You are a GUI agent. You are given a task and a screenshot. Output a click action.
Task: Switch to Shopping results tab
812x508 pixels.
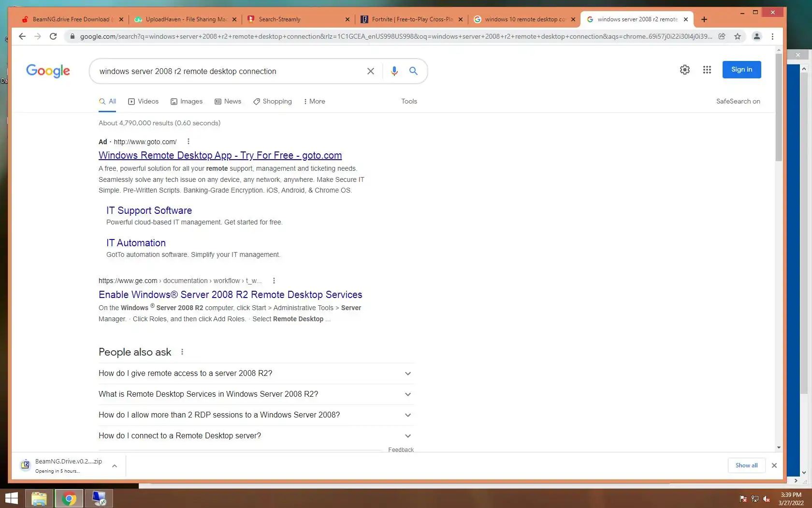273,102
